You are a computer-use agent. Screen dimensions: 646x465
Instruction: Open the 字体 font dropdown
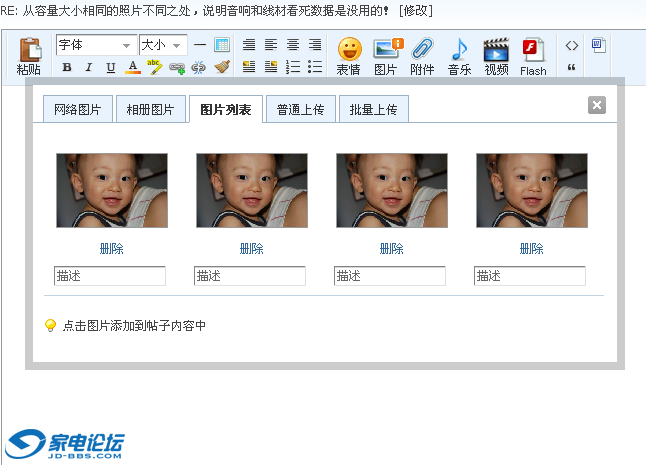coord(96,45)
